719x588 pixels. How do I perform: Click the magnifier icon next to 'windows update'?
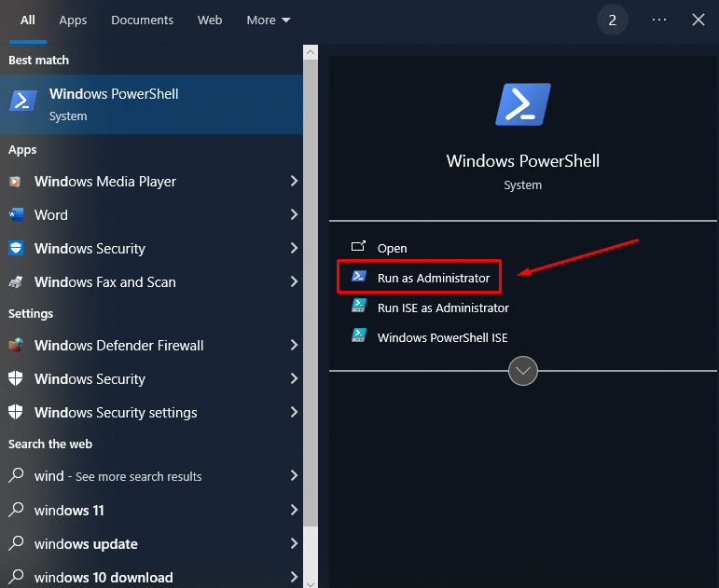point(16,543)
